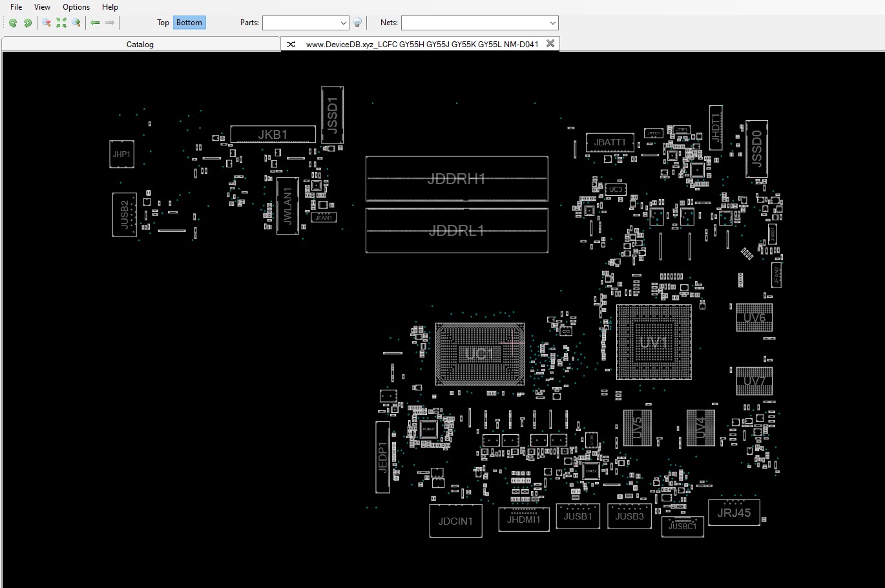
Task: Switch to the Top board side
Action: (163, 22)
